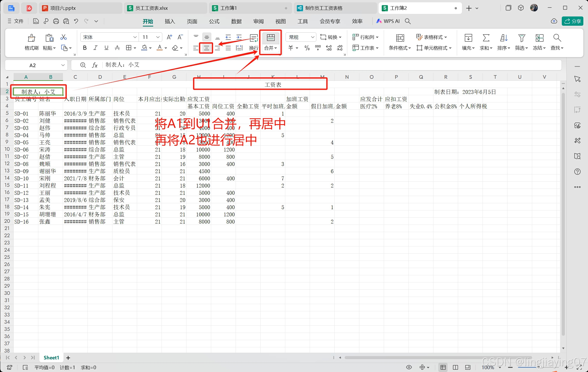Screen dimensions: 588x372
Task: Click the Cut scissors icon
Action: tap(63, 37)
